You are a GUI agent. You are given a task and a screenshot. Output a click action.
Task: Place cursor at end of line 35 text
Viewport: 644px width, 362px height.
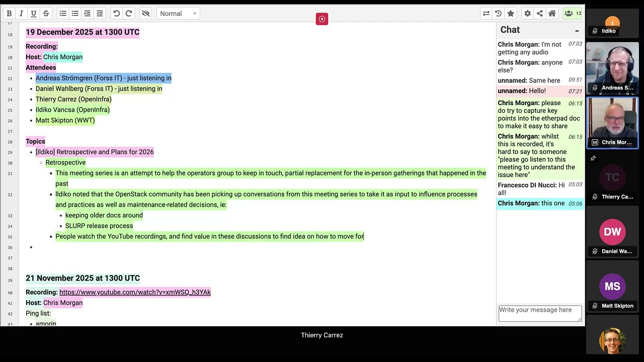pyautogui.click(x=364, y=236)
